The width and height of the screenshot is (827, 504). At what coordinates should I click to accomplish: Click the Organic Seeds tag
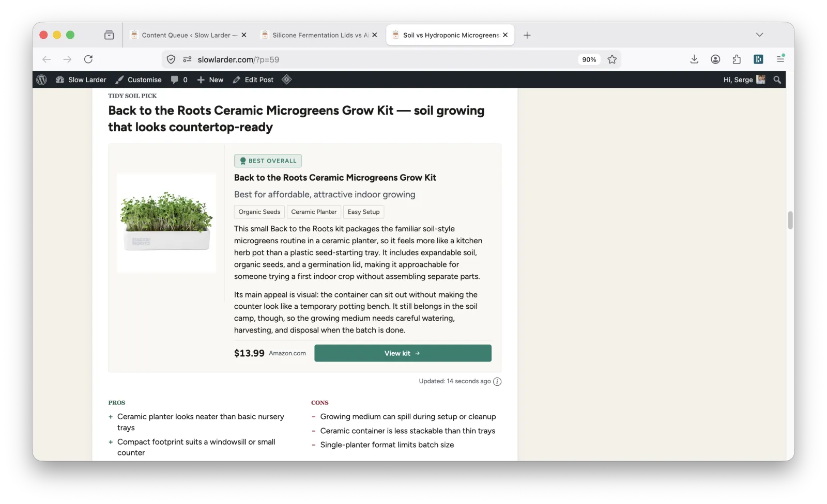[259, 212]
